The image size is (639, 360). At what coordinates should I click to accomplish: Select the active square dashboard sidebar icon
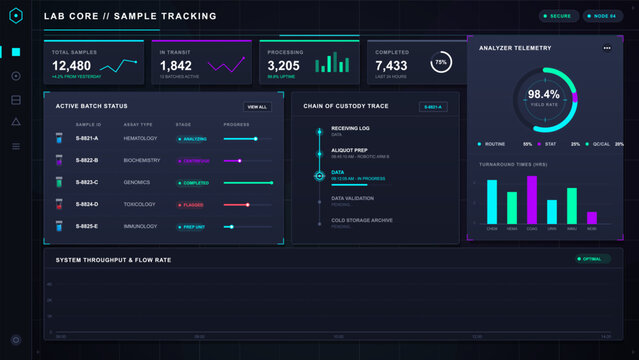(16, 52)
